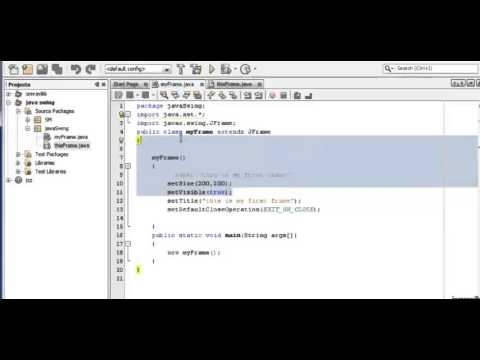
Task: Click the Search input field
Action: point(431,68)
